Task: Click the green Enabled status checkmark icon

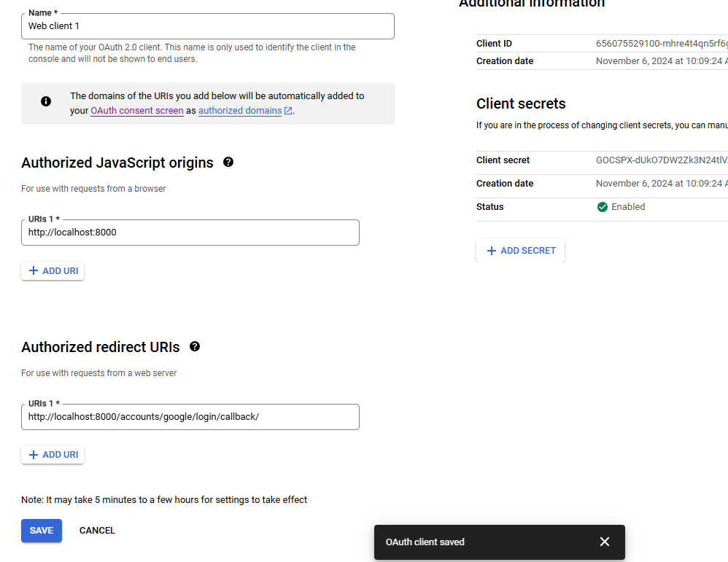Action: tap(602, 207)
